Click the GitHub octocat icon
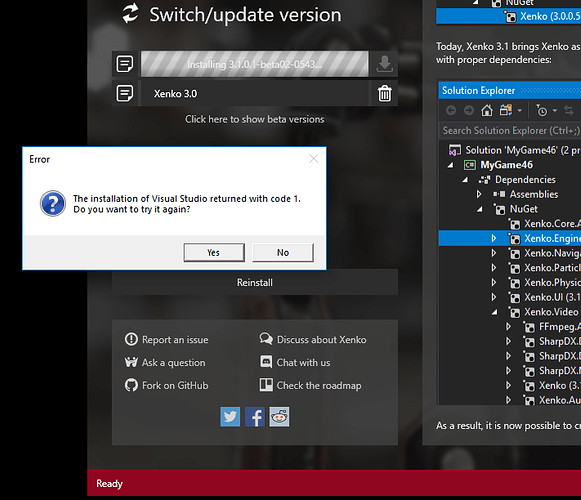Image resolution: width=581 pixels, height=500 pixels. 131,385
